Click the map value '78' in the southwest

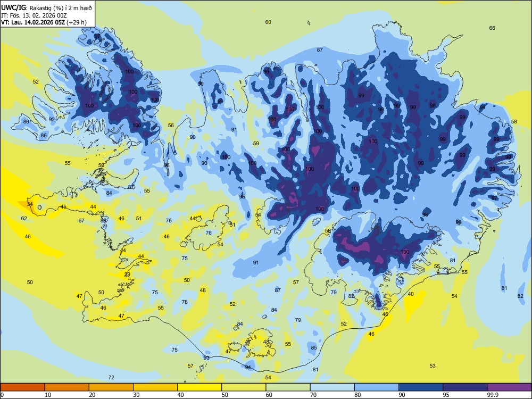(185, 302)
